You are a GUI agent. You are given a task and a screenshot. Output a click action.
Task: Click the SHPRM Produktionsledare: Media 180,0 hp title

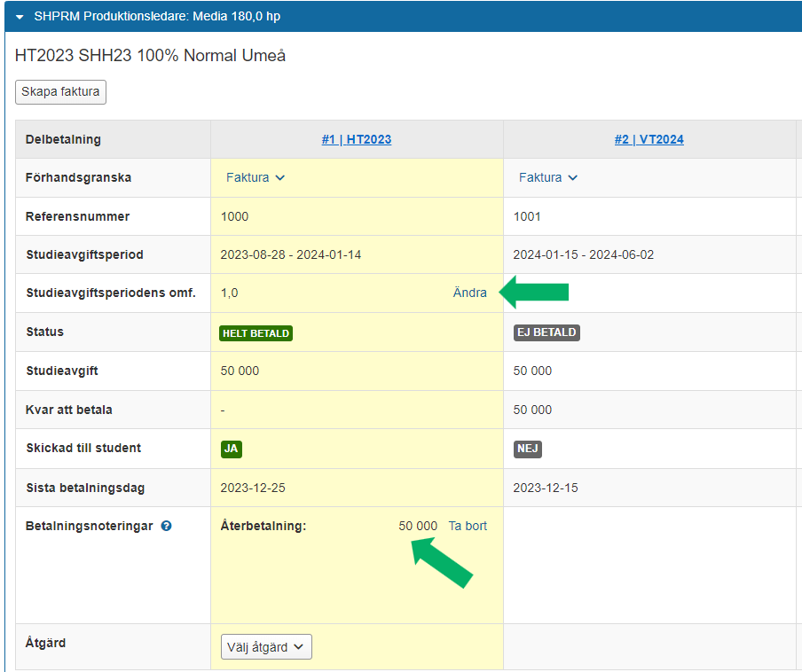click(157, 16)
